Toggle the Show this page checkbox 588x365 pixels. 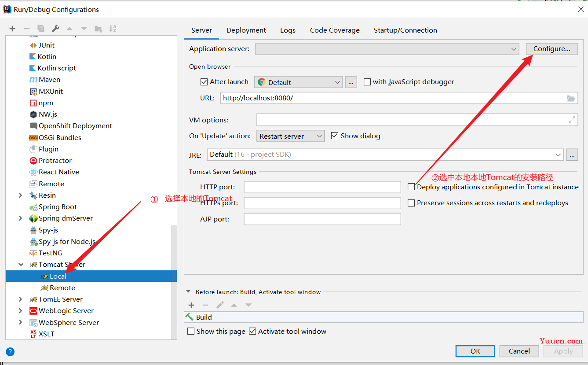coord(191,331)
